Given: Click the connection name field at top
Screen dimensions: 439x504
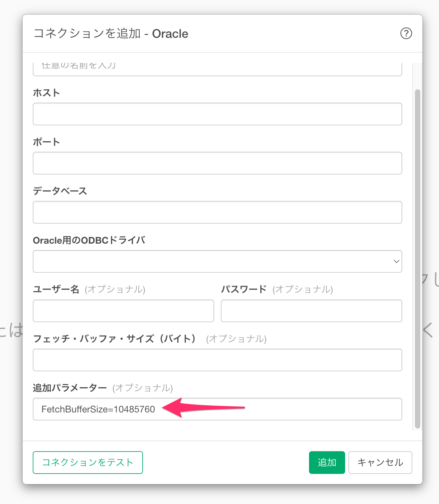Looking at the screenshot, I should [217, 69].
